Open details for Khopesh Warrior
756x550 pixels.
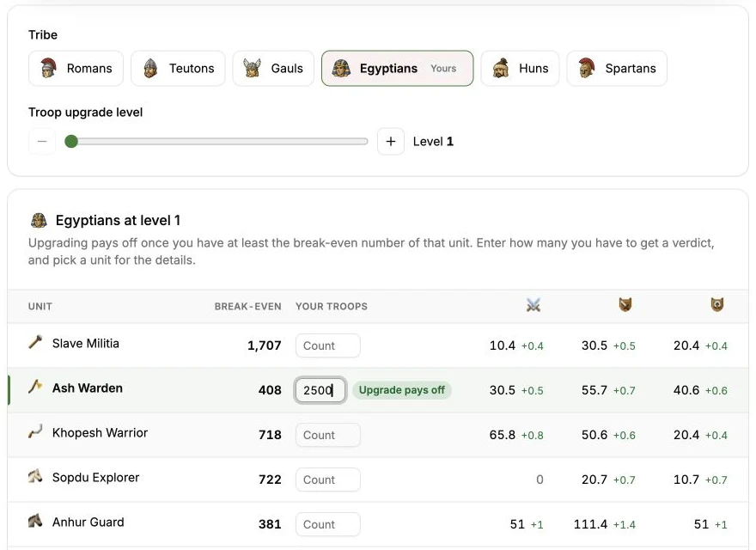tap(100, 433)
